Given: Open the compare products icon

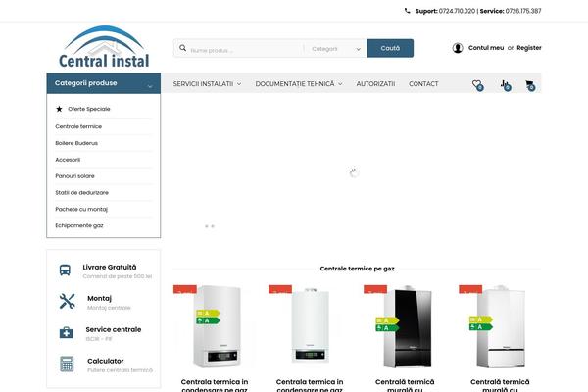Looking at the screenshot, I should click(x=506, y=85).
